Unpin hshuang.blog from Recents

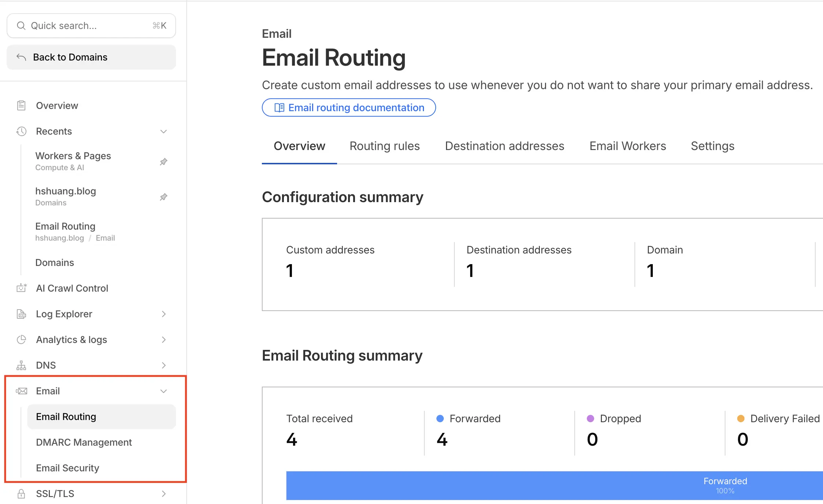pyautogui.click(x=164, y=197)
